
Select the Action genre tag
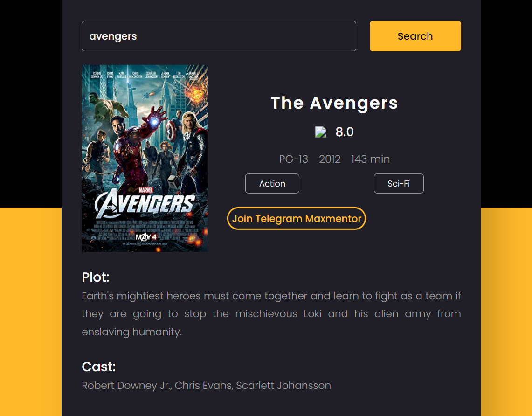(272, 183)
